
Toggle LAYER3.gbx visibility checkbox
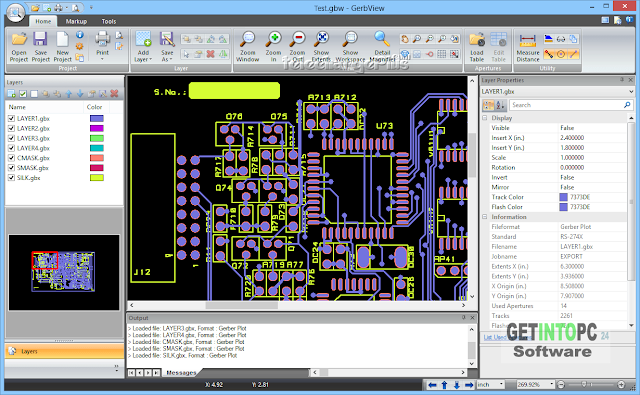point(11,138)
